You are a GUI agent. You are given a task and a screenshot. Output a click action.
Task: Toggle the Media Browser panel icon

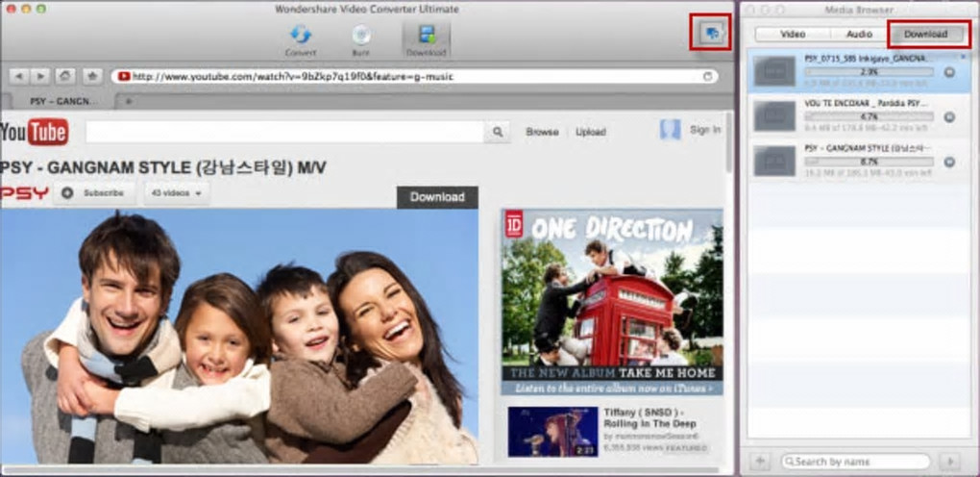click(711, 33)
